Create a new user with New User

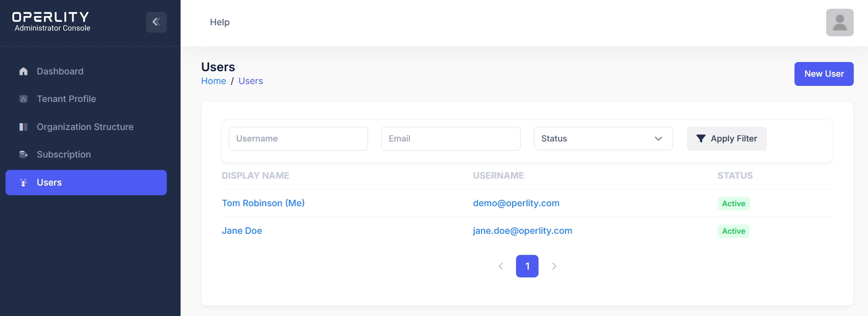pyautogui.click(x=823, y=74)
